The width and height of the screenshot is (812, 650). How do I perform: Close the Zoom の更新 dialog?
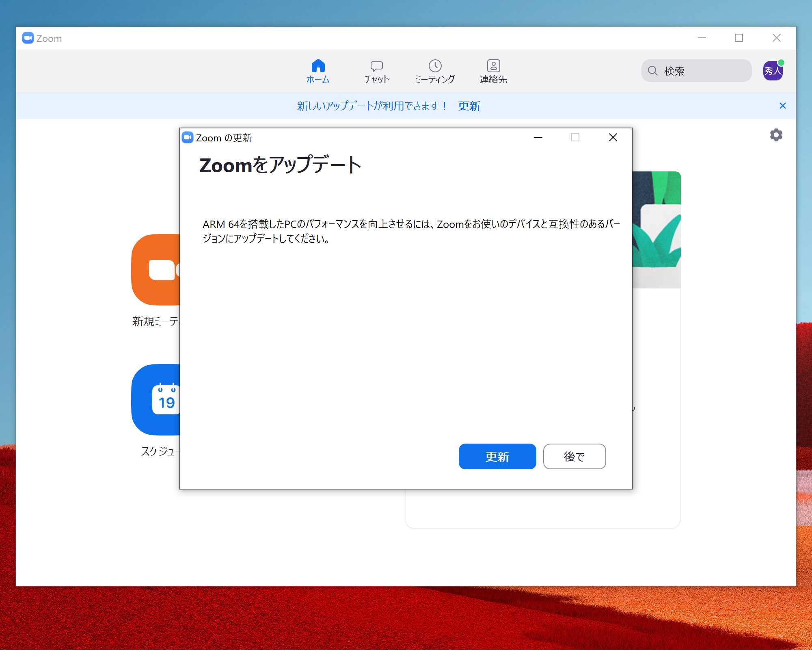[x=613, y=138]
